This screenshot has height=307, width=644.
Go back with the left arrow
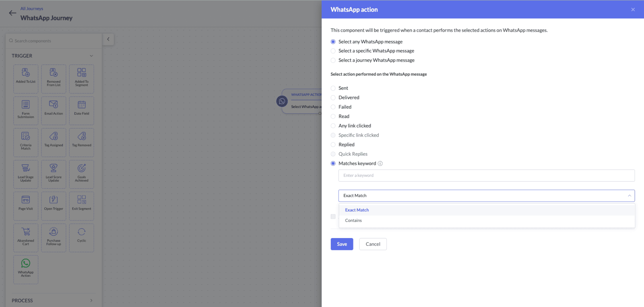point(12,13)
